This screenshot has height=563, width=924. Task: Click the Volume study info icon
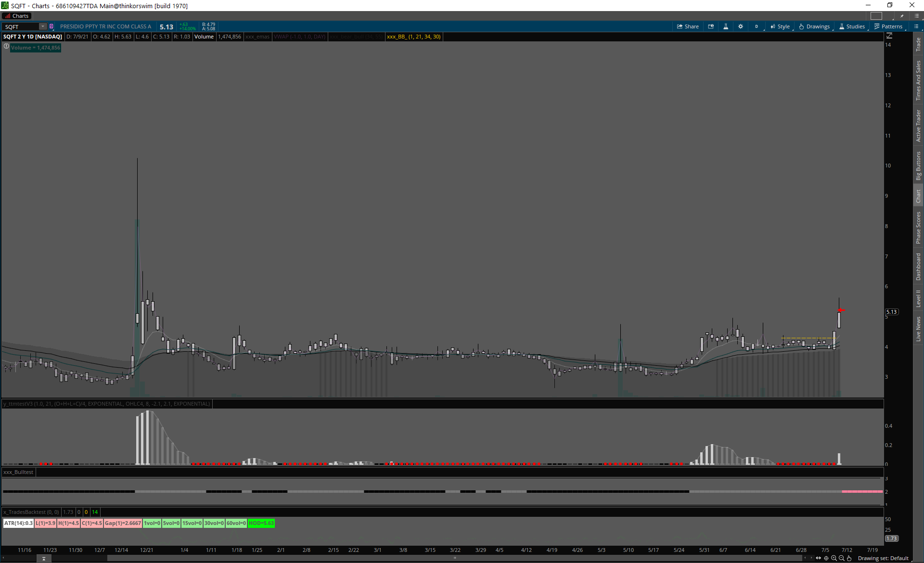[x=6, y=47]
